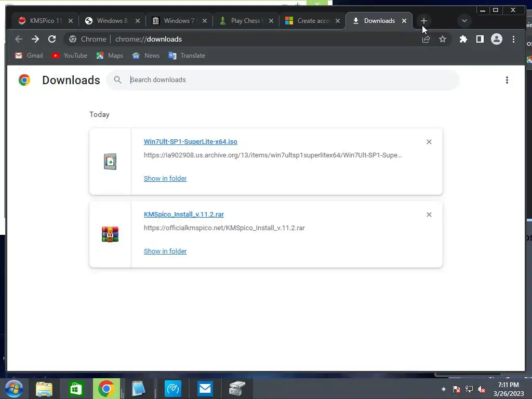The image size is (532, 399).
Task: Click the WinRAR archive file icon
Action: pyautogui.click(x=110, y=234)
